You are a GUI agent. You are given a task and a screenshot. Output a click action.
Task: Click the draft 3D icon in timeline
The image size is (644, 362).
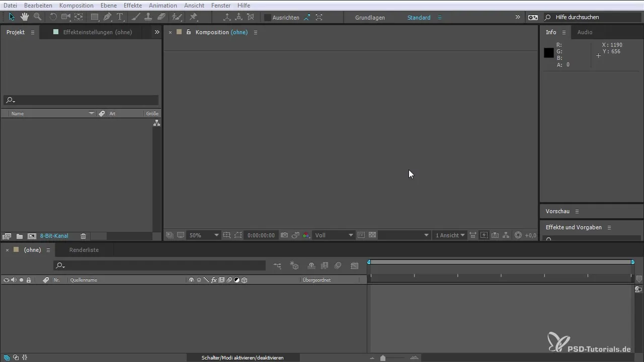295,265
